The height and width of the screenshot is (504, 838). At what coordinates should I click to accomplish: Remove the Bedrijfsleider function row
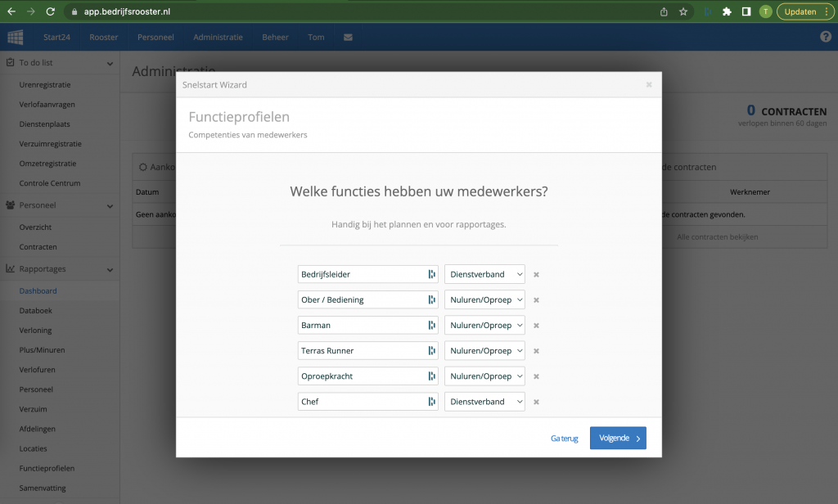[x=536, y=275]
